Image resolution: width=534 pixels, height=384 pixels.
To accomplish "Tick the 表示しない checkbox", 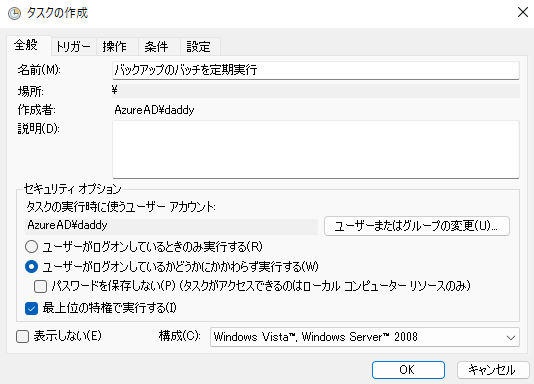I will click(22, 337).
